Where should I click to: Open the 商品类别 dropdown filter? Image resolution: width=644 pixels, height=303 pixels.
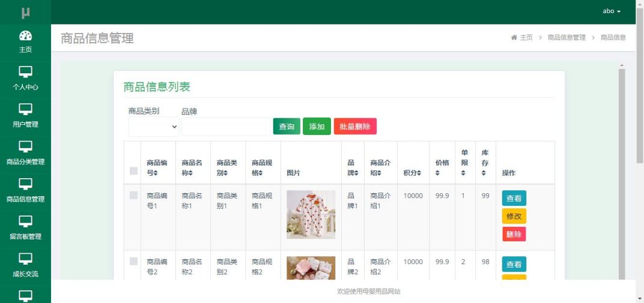pyautogui.click(x=154, y=127)
